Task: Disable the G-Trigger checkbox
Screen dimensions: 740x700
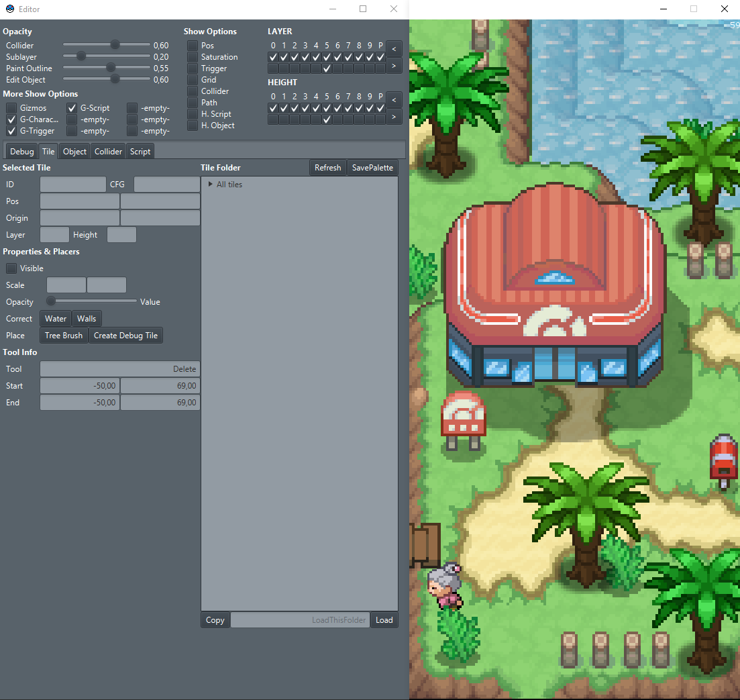Action: (x=11, y=131)
